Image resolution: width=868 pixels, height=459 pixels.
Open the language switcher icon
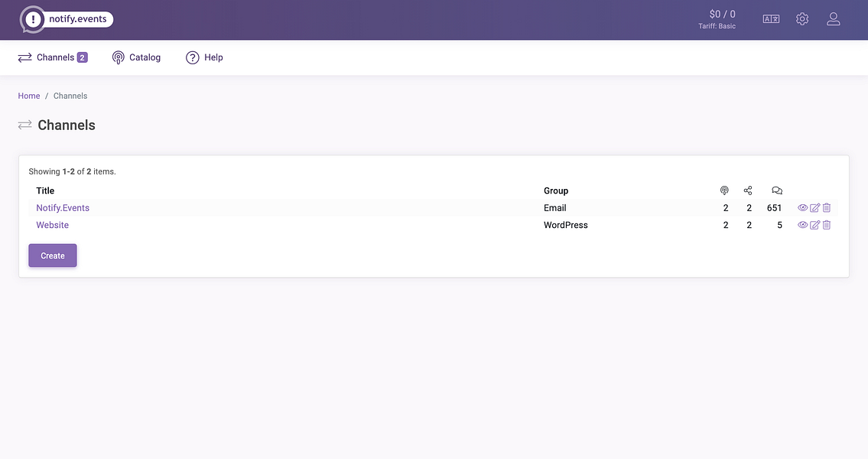(x=771, y=18)
